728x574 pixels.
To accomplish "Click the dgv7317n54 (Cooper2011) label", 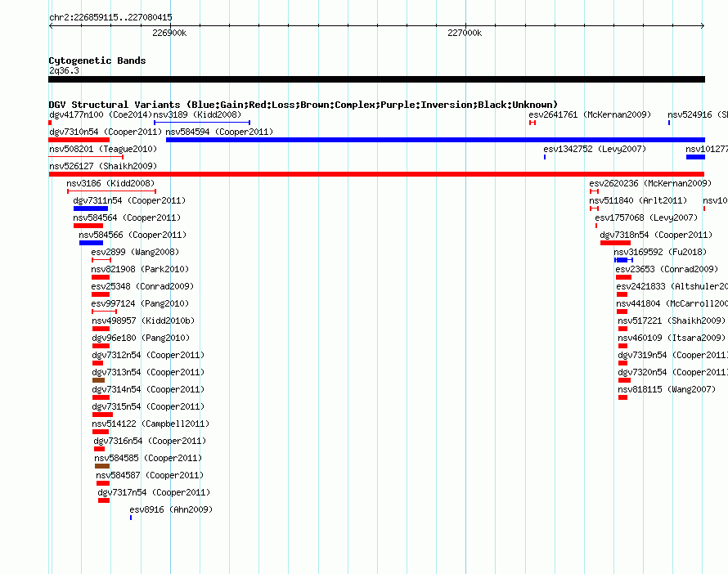I will click(x=154, y=492).
